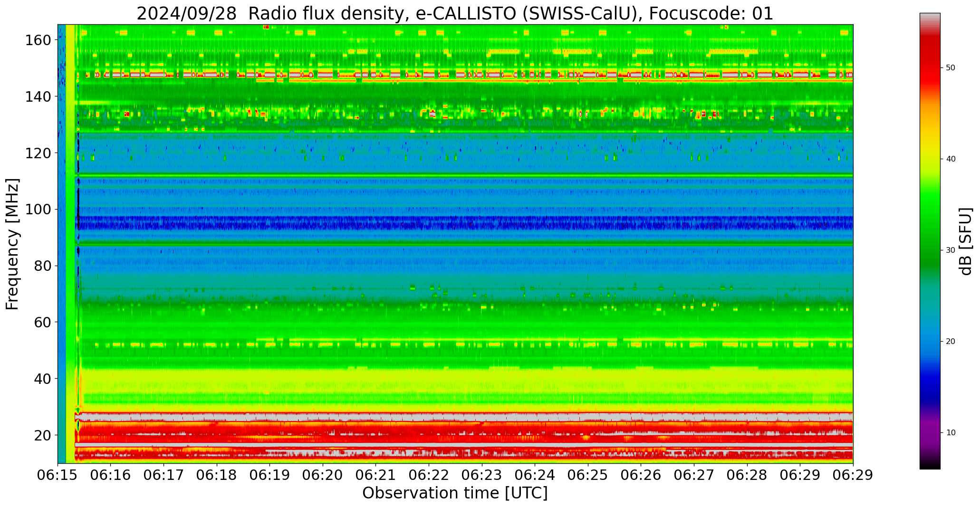
Task: Click the 160 tick on the frequency axis
Action: pos(38,40)
